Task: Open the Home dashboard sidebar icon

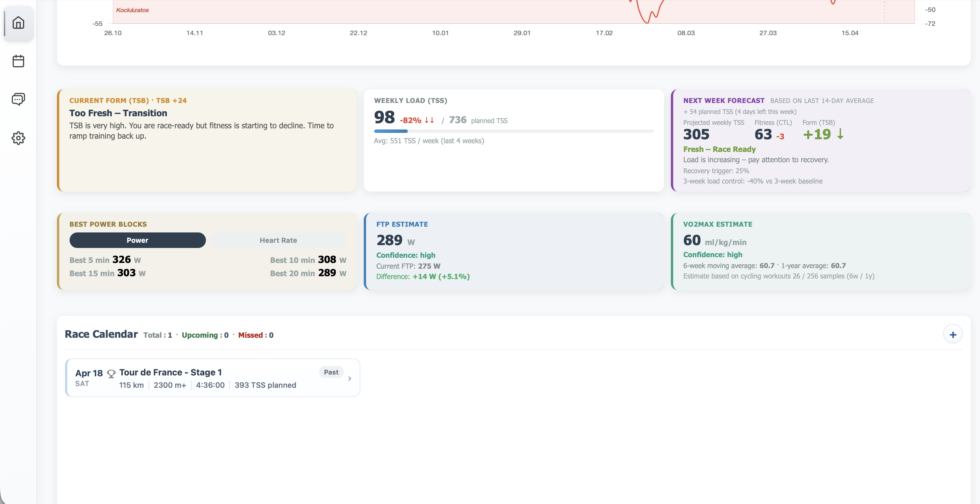Action: [18, 23]
